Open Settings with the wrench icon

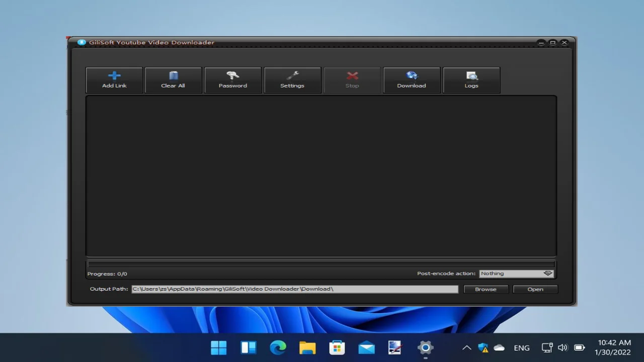tap(292, 80)
